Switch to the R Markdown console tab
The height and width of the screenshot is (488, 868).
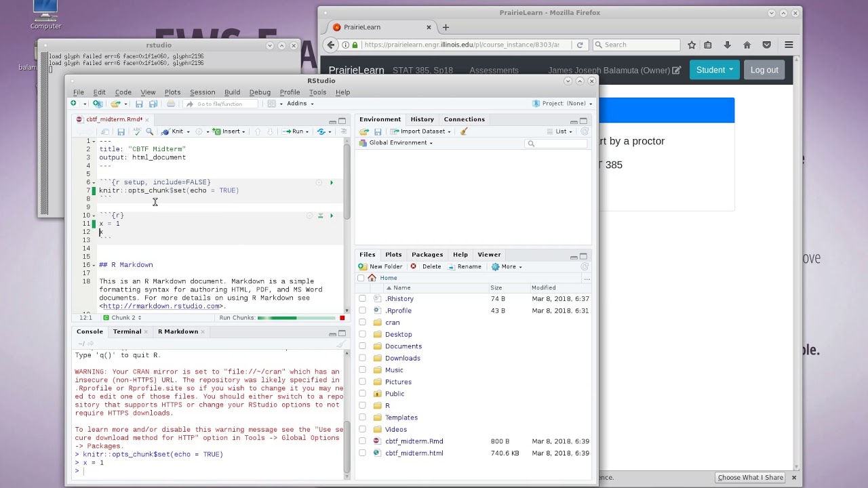(178, 331)
